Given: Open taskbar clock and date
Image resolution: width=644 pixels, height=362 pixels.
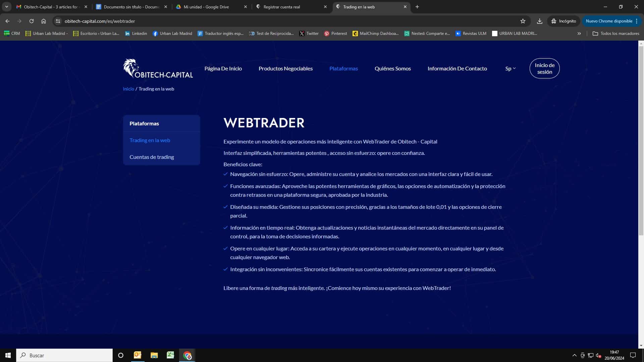Looking at the screenshot, I should point(614,355).
